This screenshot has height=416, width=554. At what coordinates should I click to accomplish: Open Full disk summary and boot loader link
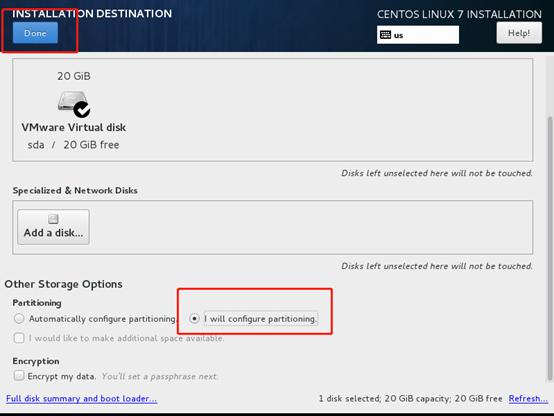pos(81,398)
